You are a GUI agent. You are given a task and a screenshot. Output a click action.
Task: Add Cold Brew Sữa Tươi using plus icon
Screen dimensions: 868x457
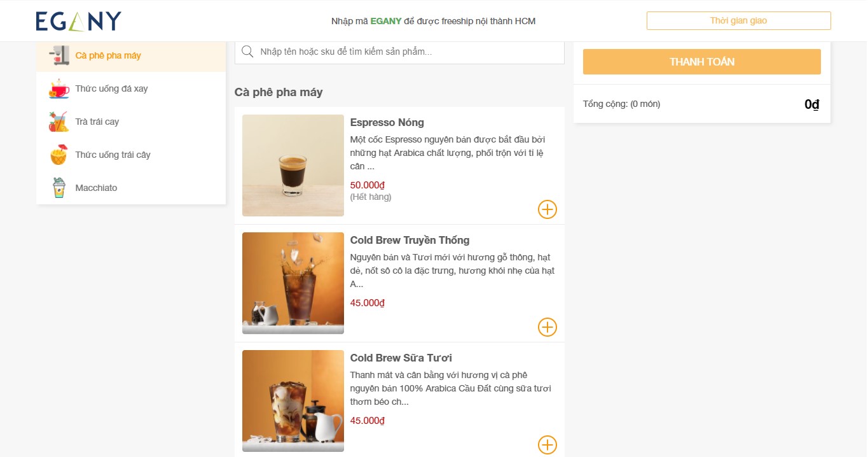pos(547,445)
